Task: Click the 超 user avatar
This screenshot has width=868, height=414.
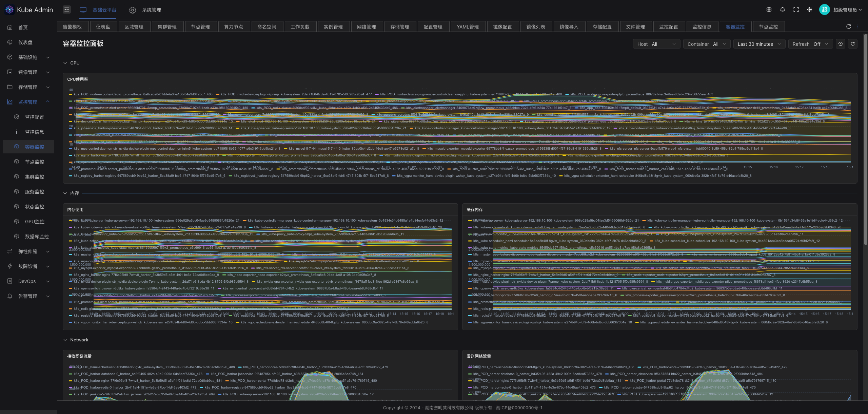Action: (825, 10)
